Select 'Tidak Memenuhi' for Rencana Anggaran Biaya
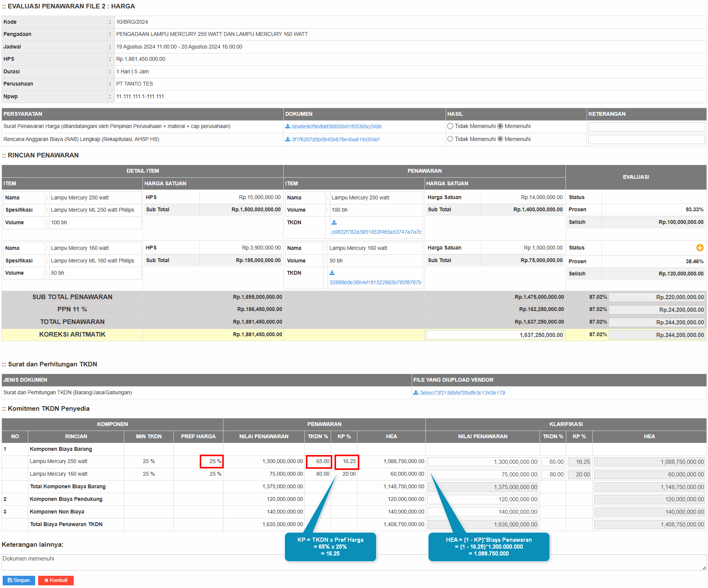The width and height of the screenshot is (708, 588). (450, 139)
